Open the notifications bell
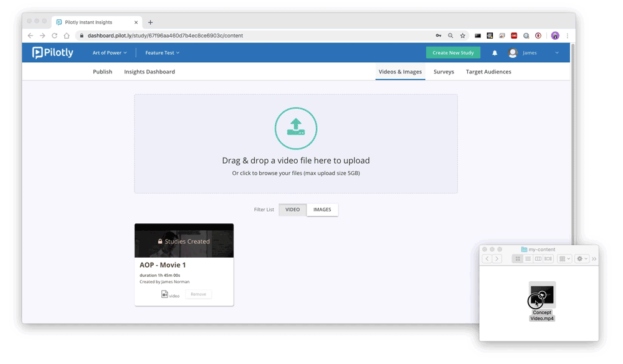 click(495, 53)
